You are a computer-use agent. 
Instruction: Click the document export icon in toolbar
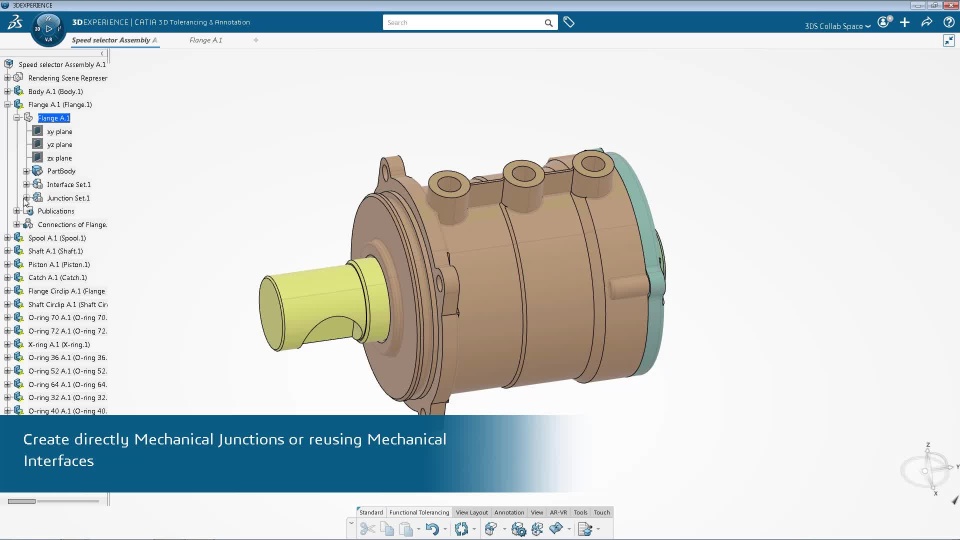coord(585,528)
